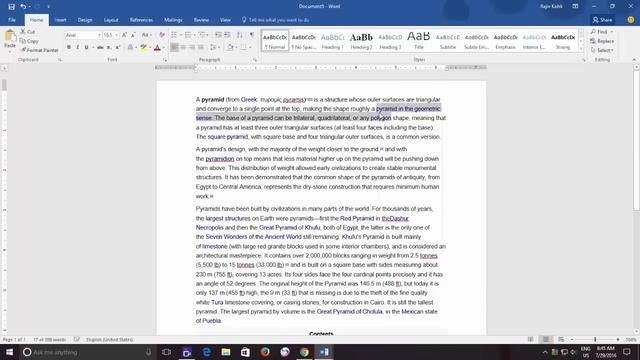Switch to Web Layout view
Screen dimensions: 640x360
(x=561, y=340)
